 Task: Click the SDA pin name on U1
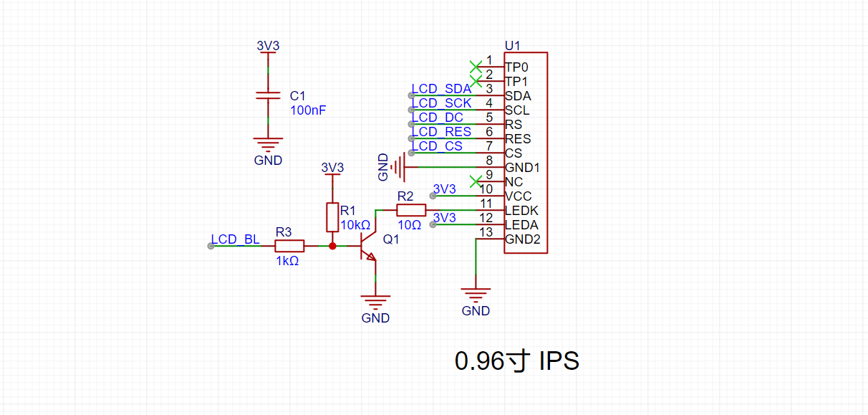(518, 96)
